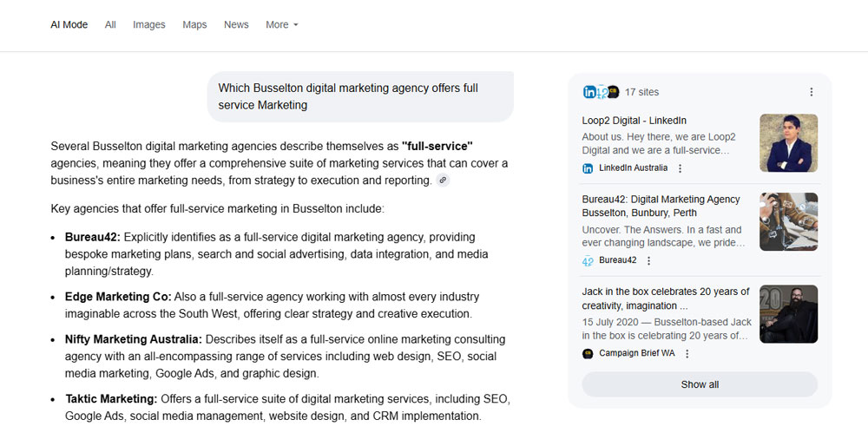
Task: Select the All search results tab
Action: (x=110, y=25)
